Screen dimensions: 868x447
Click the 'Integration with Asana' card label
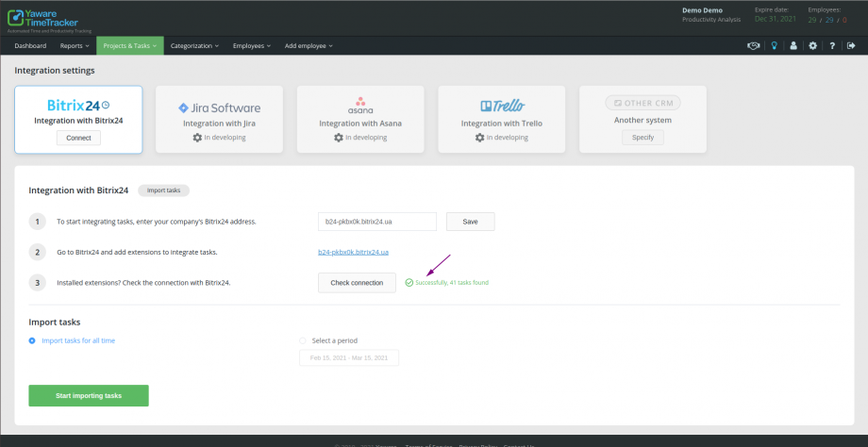pos(360,124)
